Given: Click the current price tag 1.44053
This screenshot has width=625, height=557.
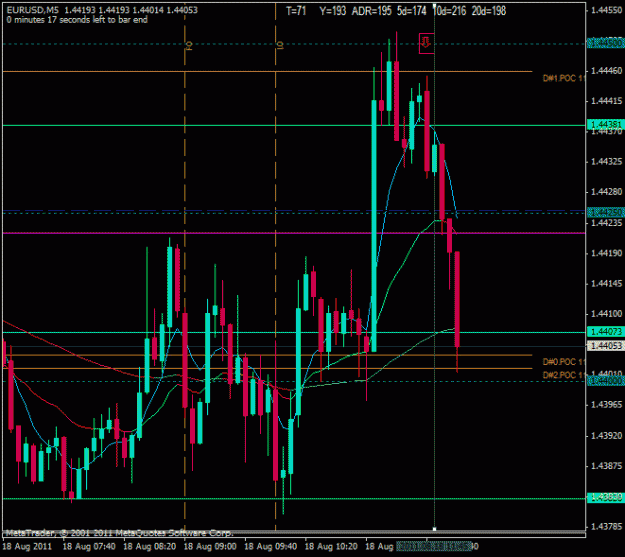Looking at the screenshot, I should (x=606, y=345).
